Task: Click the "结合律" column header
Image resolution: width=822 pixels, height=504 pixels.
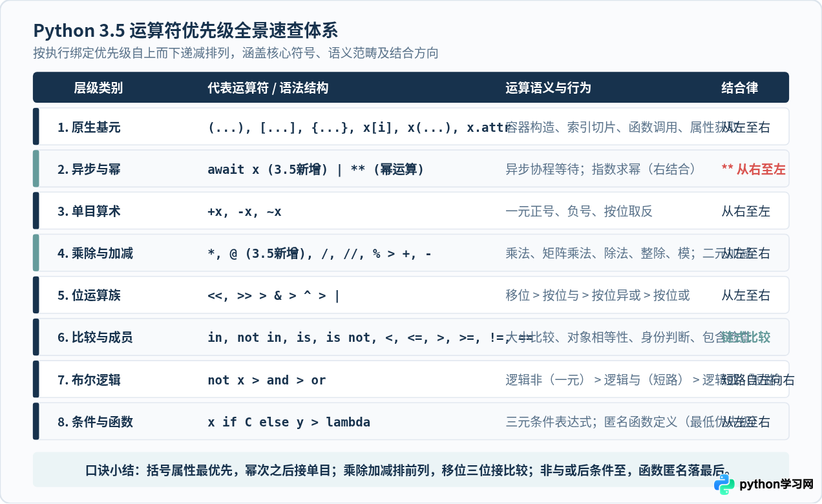Action: point(740,88)
